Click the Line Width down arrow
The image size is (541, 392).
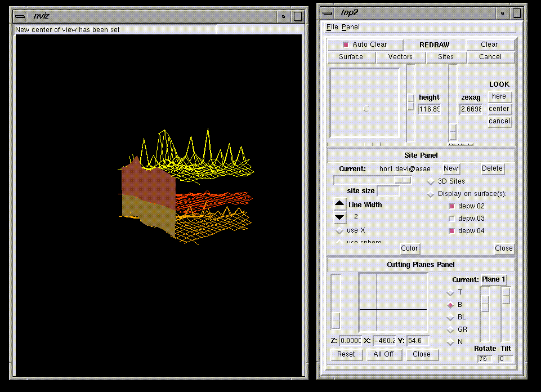340,217
